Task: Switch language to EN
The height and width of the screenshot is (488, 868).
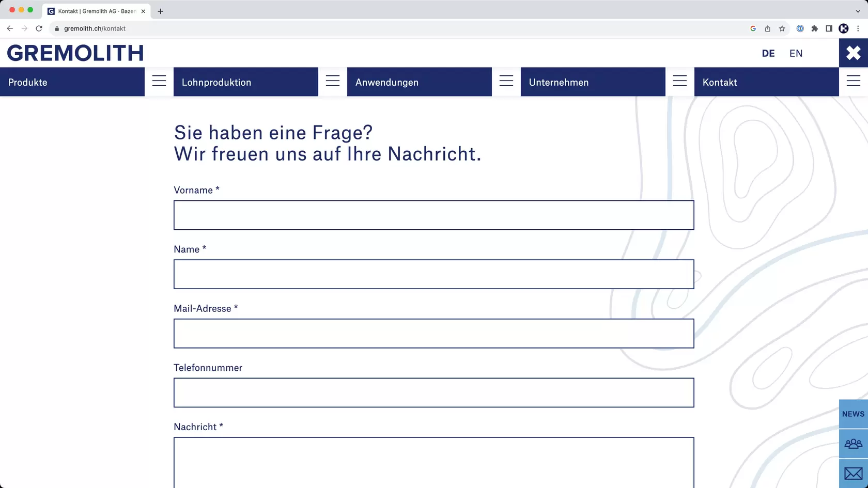Action: (x=796, y=53)
